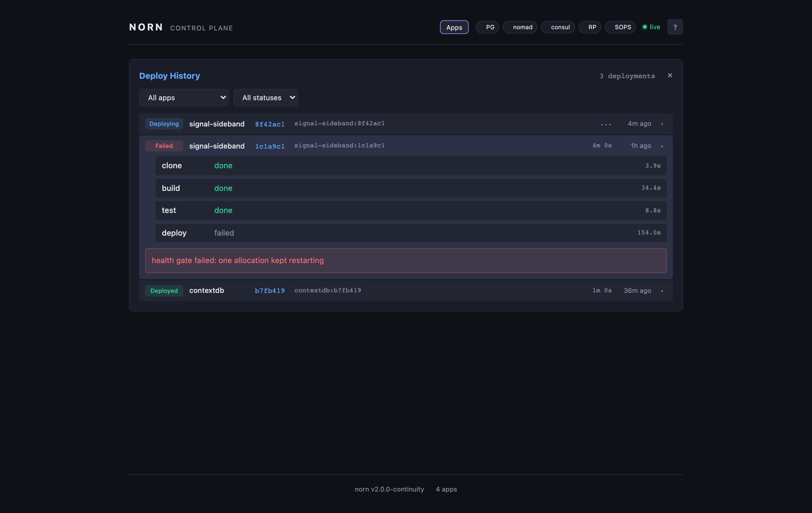The image size is (812, 513).
Task: Click the 34.4s build step duration
Action: [651, 188]
